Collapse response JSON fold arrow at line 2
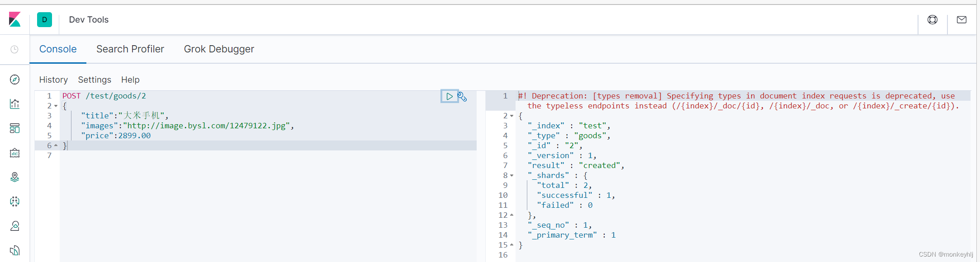 click(512, 116)
